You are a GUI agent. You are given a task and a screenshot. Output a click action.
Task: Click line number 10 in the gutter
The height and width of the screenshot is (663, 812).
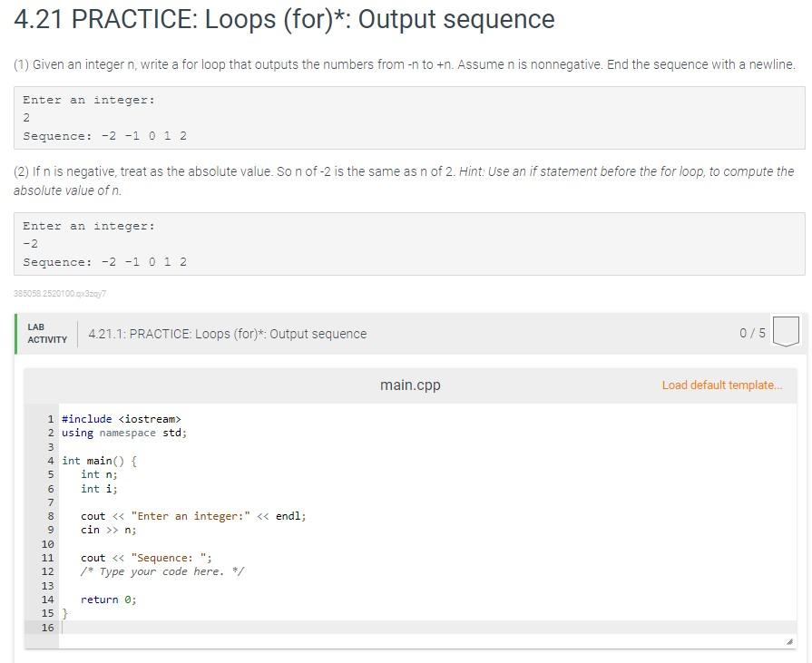pos(48,544)
